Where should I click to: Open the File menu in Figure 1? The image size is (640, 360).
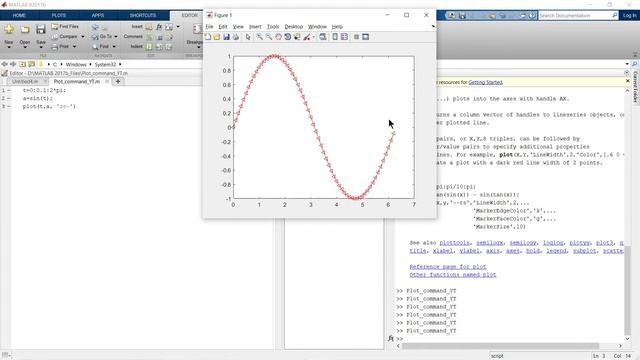[209, 27]
